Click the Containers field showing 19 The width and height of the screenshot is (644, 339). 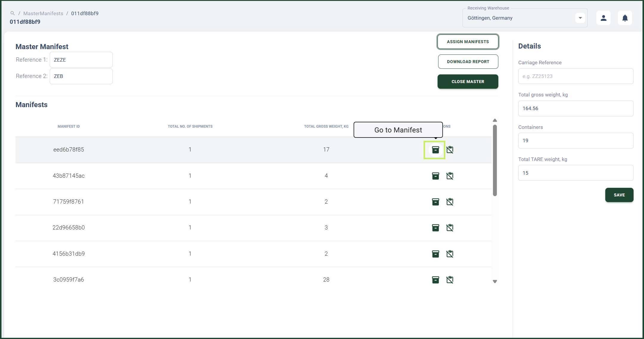(576, 140)
